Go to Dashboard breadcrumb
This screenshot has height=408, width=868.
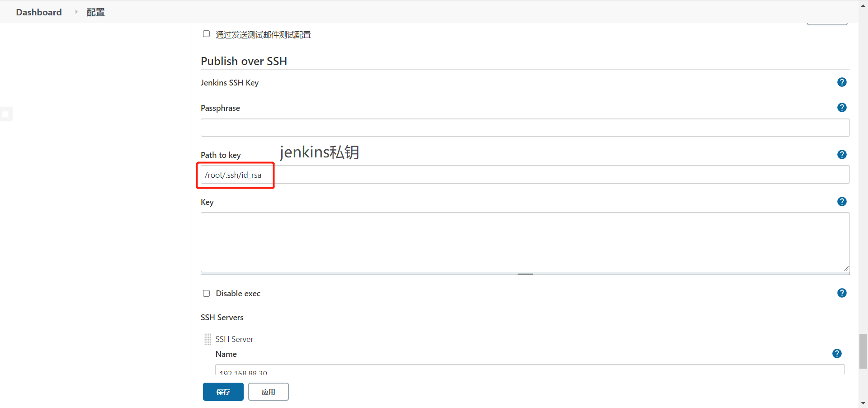click(39, 12)
